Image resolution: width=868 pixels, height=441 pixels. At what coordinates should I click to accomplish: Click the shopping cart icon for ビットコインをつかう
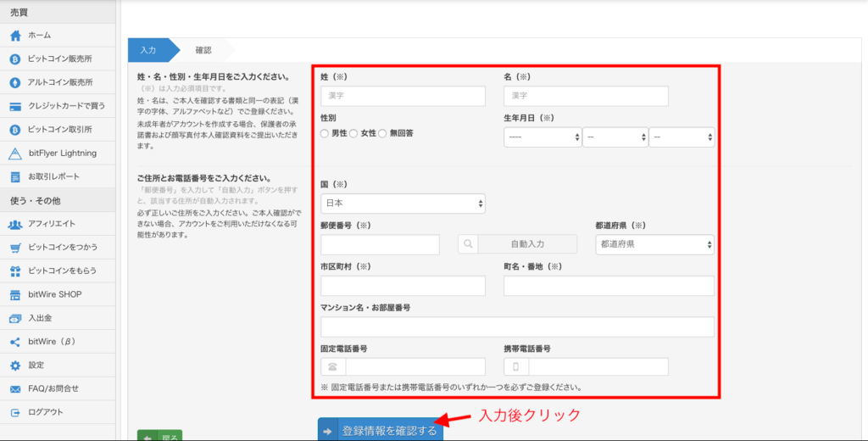(x=15, y=248)
